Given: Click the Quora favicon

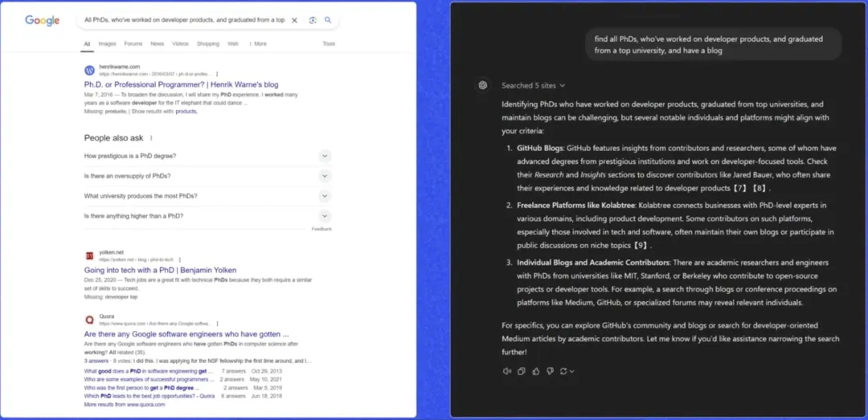Looking at the screenshot, I should (90, 320).
